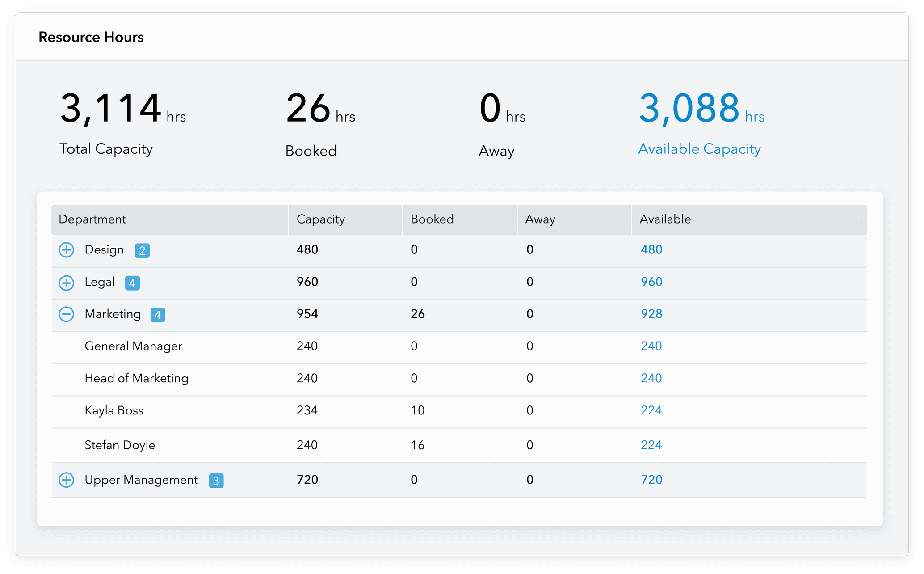This screenshot has width=924, height=574.
Task: Click the plus icon beside Upper Management
Action: [x=67, y=480]
